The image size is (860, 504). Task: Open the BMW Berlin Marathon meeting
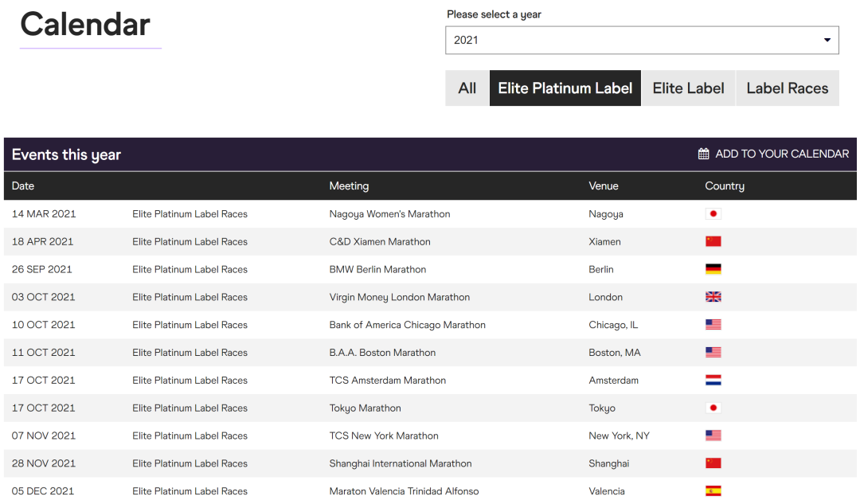point(377,269)
